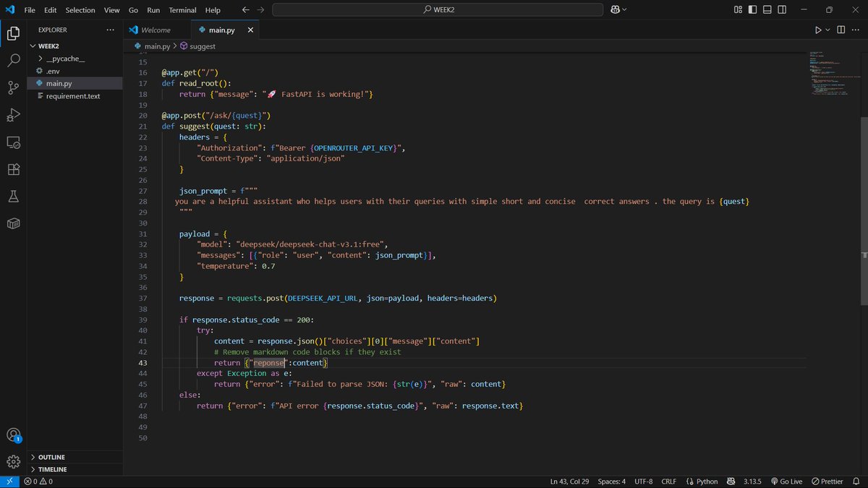Open the Search view in the activity bar

[13, 61]
